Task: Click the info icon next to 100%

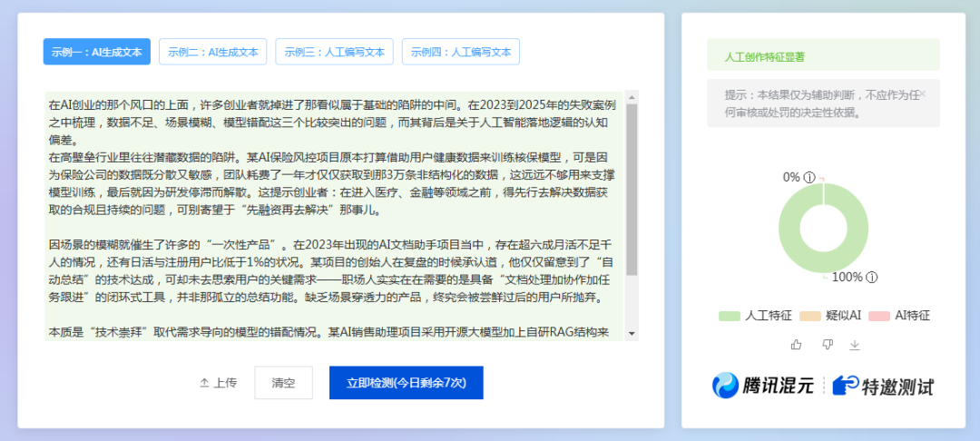Action: (x=871, y=277)
